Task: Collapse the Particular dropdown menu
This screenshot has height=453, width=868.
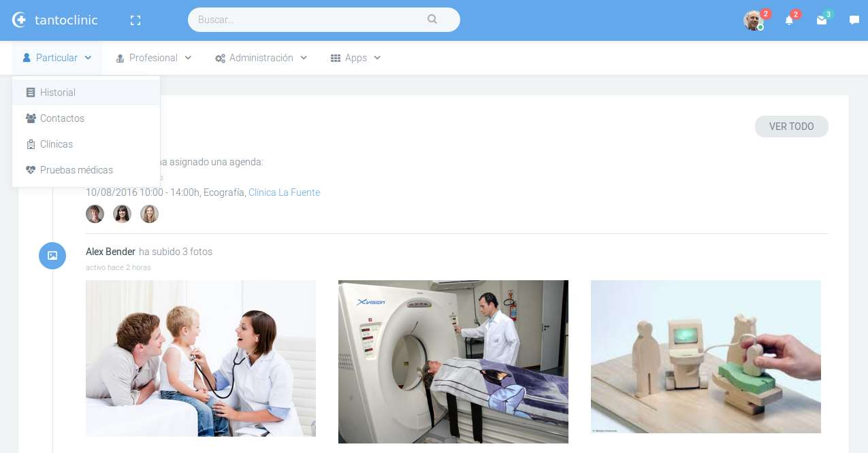Action: click(x=57, y=58)
